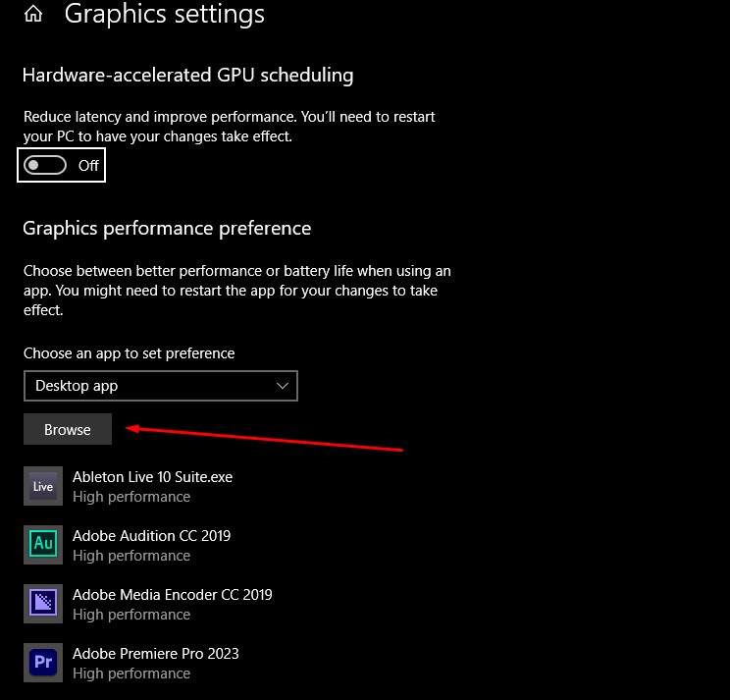Click the Graphics performance preference heading
The width and height of the screenshot is (730, 700).
(167, 228)
